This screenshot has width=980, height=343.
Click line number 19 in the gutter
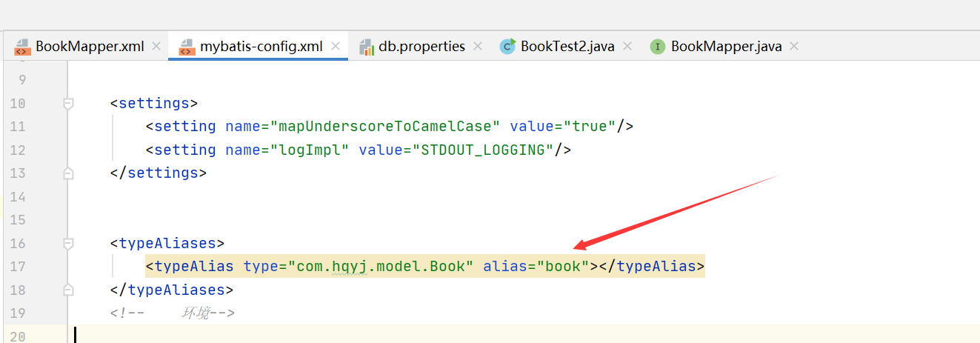(x=18, y=313)
